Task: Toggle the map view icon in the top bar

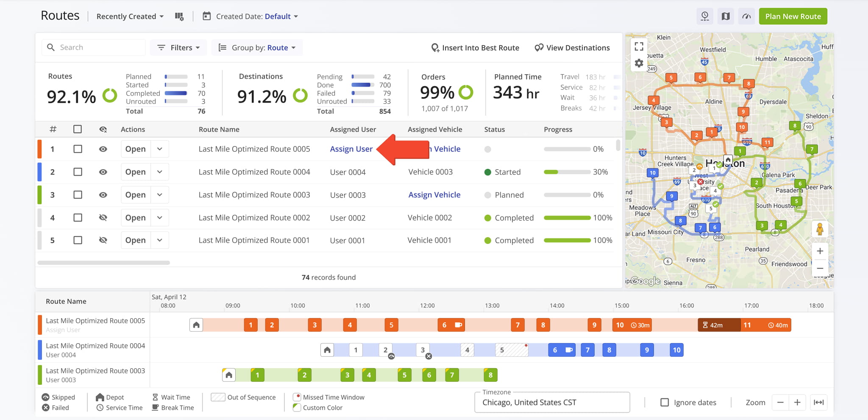Action: click(726, 16)
